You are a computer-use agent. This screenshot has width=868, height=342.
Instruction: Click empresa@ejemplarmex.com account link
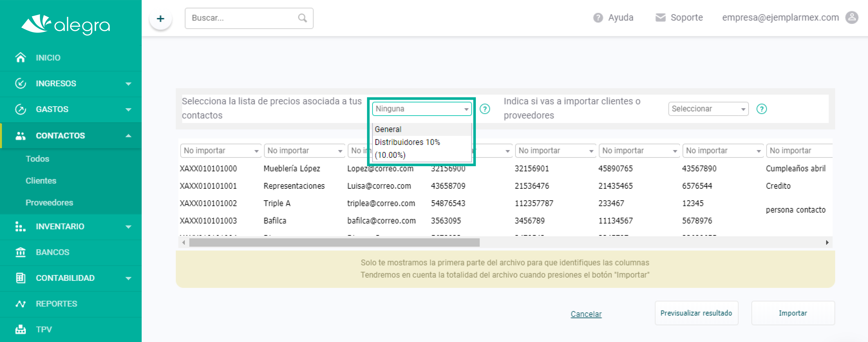(780, 18)
